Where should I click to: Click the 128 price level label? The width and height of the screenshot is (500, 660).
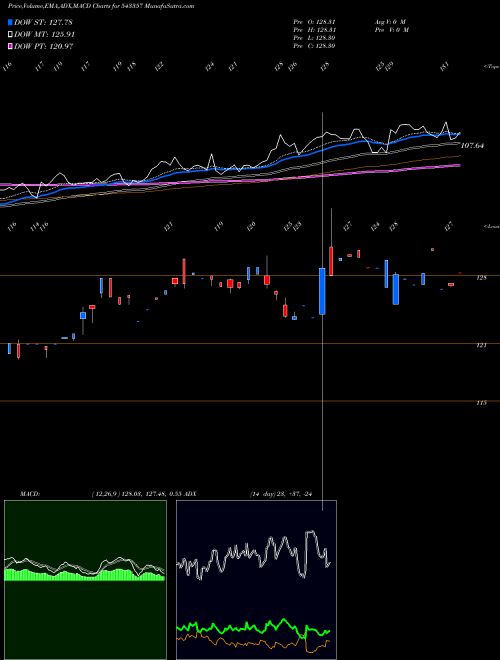click(481, 278)
